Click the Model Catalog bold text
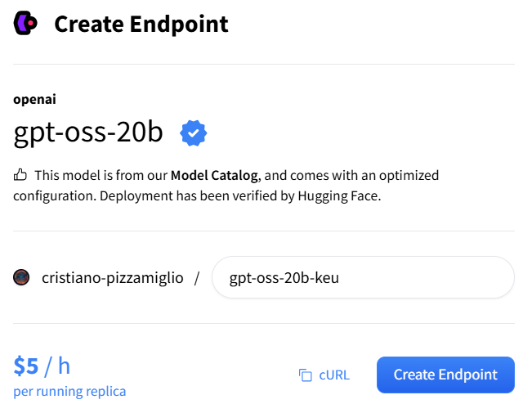This screenshot has height=413, width=532. 214,175
